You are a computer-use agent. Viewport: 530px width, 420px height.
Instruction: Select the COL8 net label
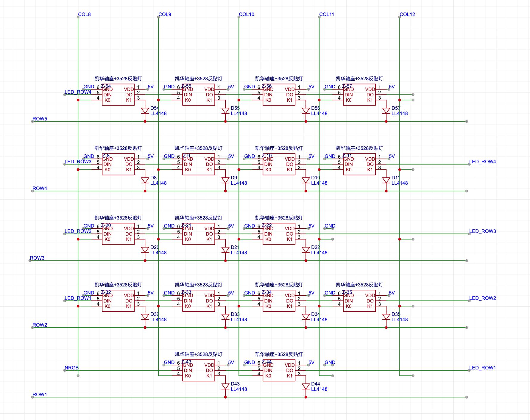pyautogui.click(x=84, y=14)
